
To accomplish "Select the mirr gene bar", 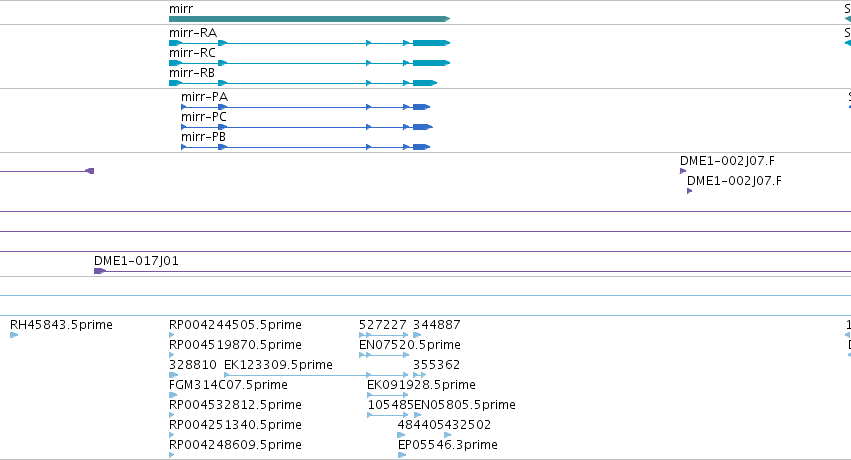I will click(x=309, y=19).
